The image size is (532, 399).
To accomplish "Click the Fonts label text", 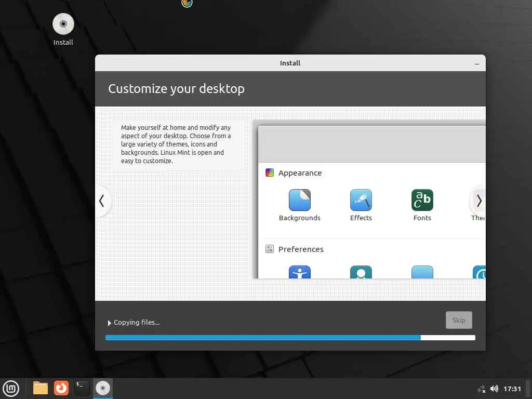I will pyautogui.click(x=422, y=218).
